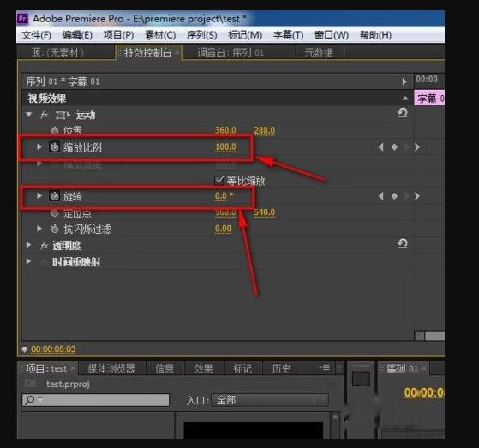Image resolution: width=479 pixels, height=448 pixels.
Task: Toggle 定位点 animation stopwatch
Action: tap(54, 213)
